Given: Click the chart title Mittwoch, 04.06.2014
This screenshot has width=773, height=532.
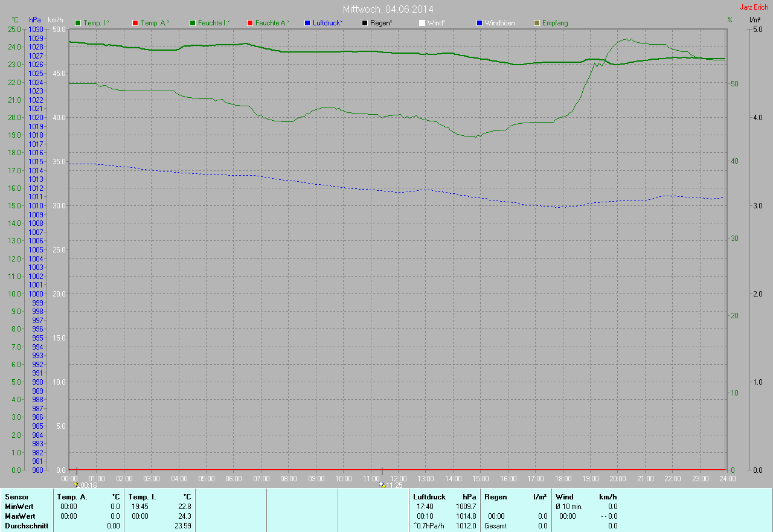Looking at the screenshot, I should coord(388,9).
